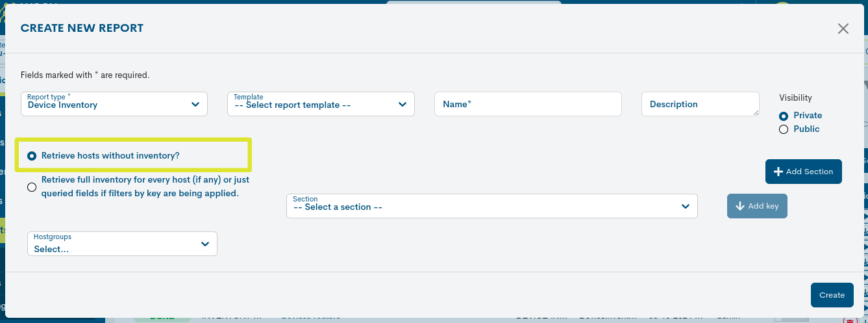
Task: Open the Select a section dropdown
Action: (491, 206)
